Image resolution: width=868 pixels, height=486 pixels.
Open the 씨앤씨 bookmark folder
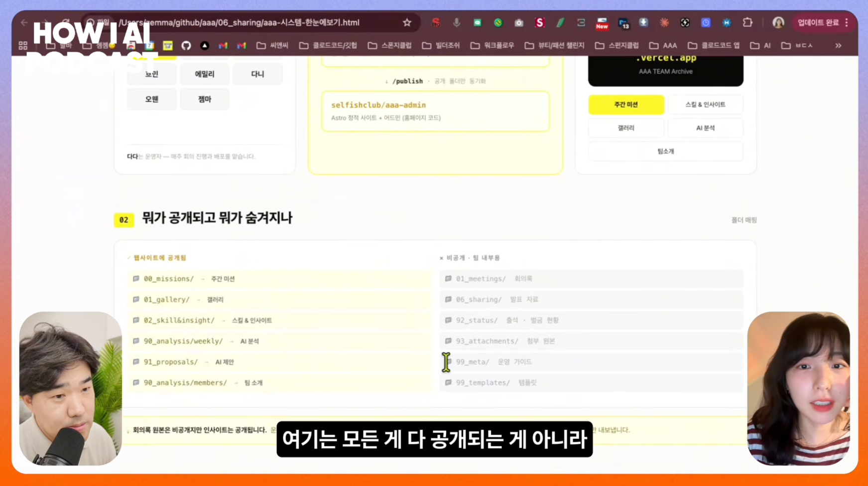[x=272, y=45]
